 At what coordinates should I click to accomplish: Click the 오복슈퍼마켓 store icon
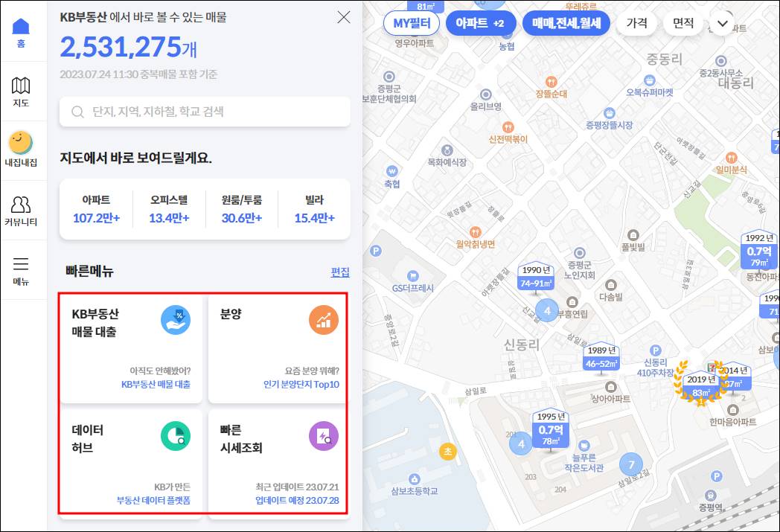(x=649, y=80)
